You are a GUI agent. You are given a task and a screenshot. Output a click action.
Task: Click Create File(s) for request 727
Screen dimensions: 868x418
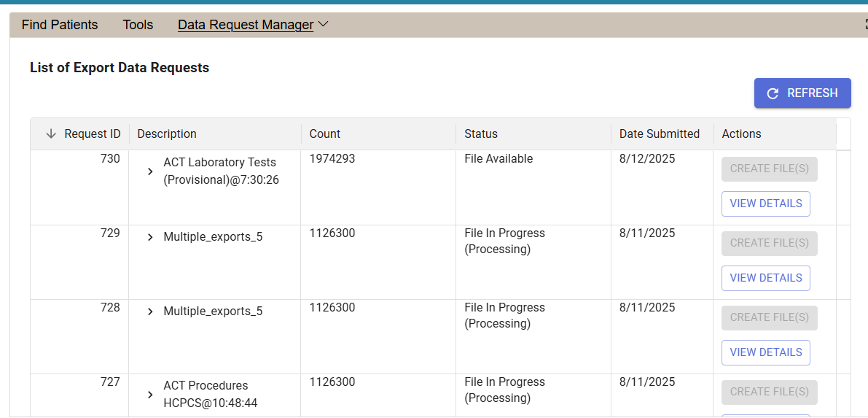[x=769, y=392]
